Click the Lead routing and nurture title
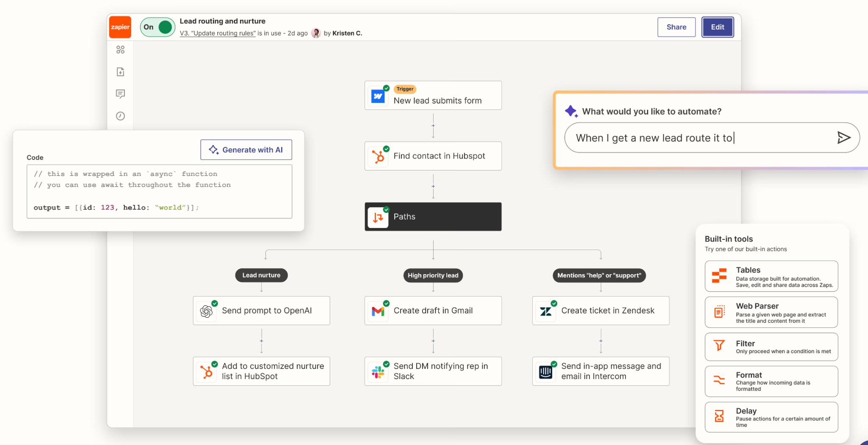The width and height of the screenshot is (868, 445). pyautogui.click(x=222, y=21)
